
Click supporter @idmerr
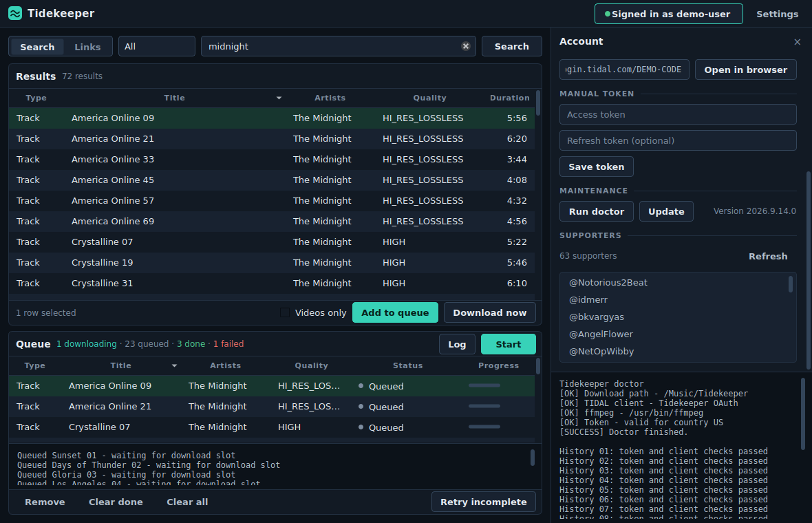tap(588, 300)
